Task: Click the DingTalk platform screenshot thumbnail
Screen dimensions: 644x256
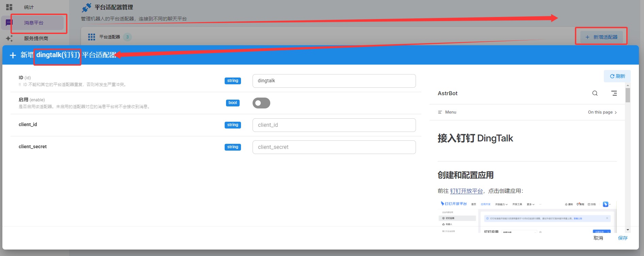Action: tap(527, 217)
